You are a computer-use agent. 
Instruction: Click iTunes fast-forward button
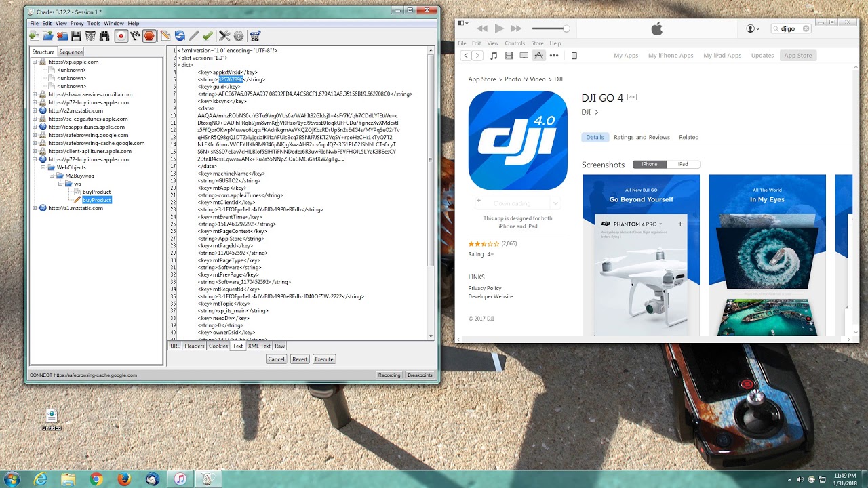[x=516, y=28]
